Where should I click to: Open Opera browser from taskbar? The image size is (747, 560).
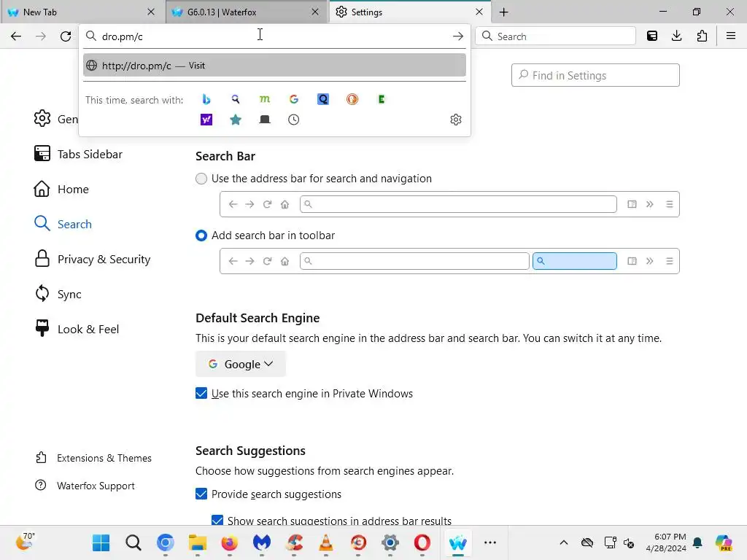[x=422, y=542]
